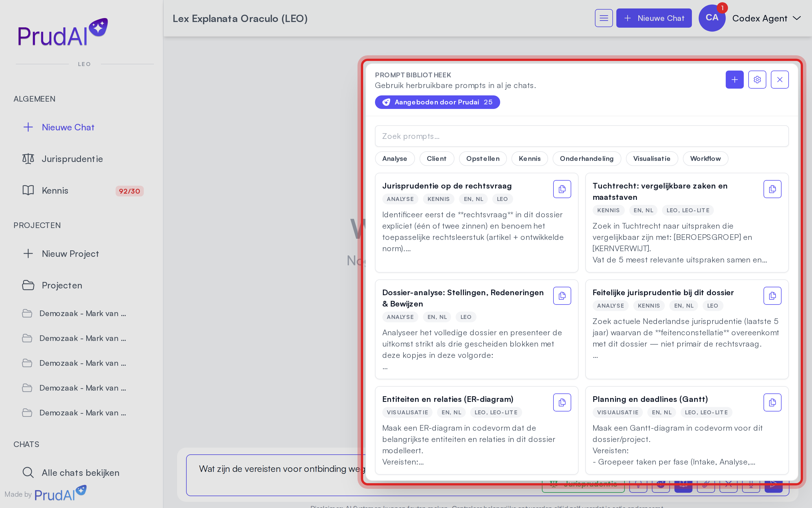Image resolution: width=812 pixels, height=508 pixels.
Task: Copy the 'Planning en deadlines (Gantt)' prompt
Action: (x=773, y=402)
